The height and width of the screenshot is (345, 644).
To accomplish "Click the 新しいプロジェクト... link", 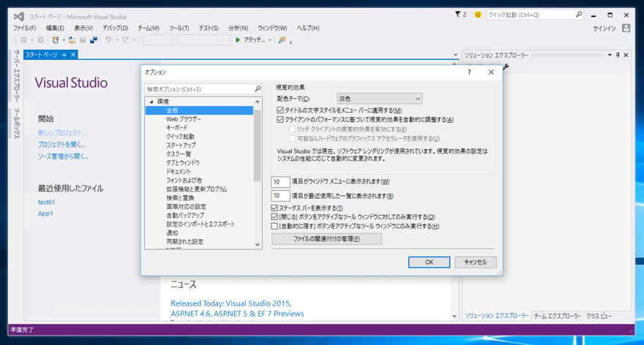I will coord(62,133).
